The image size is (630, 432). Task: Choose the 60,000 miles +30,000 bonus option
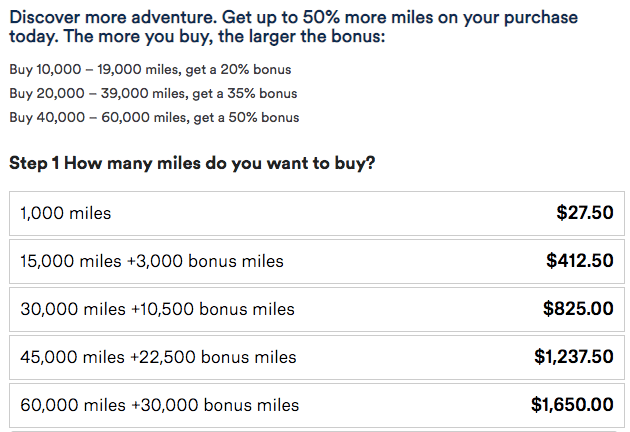[317, 405]
